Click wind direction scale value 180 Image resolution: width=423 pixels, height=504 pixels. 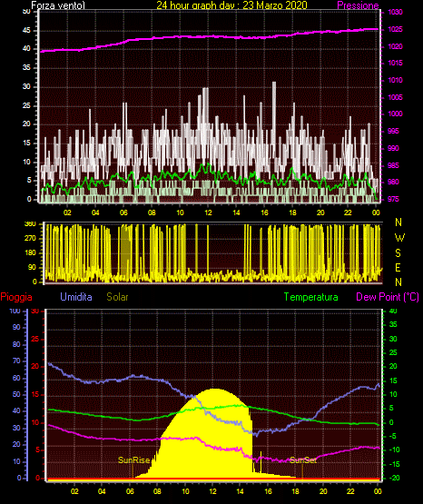31,253
